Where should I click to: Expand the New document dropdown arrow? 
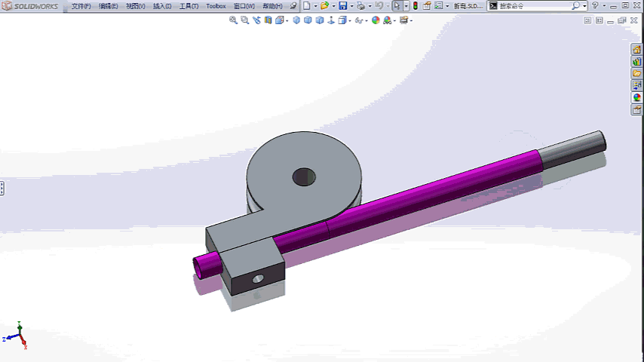315,6
